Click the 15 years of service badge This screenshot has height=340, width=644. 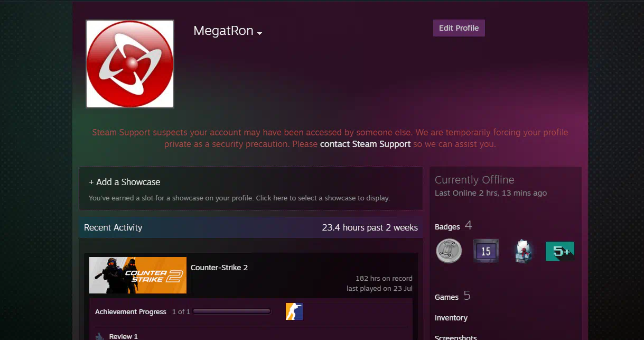tap(486, 251)
